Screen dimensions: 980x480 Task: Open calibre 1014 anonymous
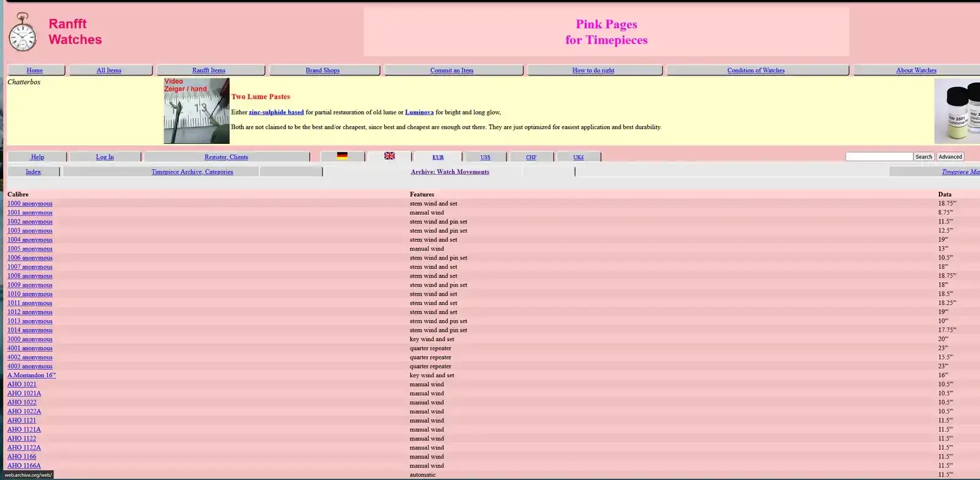pyautogui.click(x=30, y=330)
